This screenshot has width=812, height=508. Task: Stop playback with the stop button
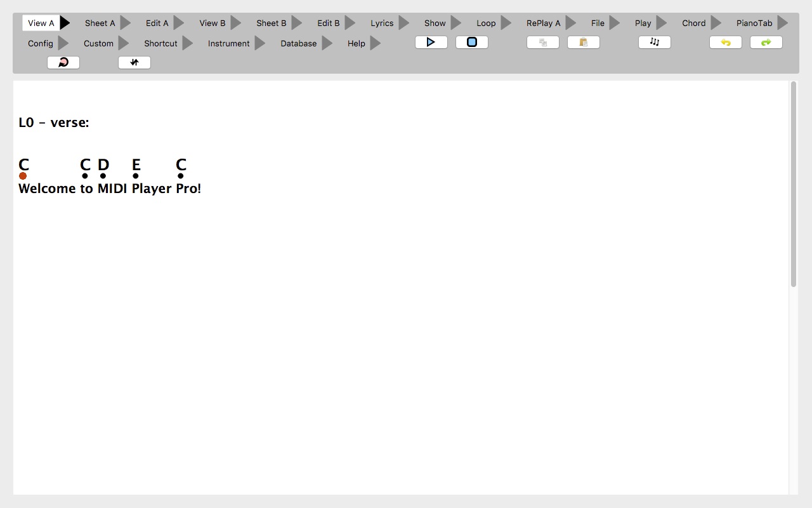tap(472, 43)
